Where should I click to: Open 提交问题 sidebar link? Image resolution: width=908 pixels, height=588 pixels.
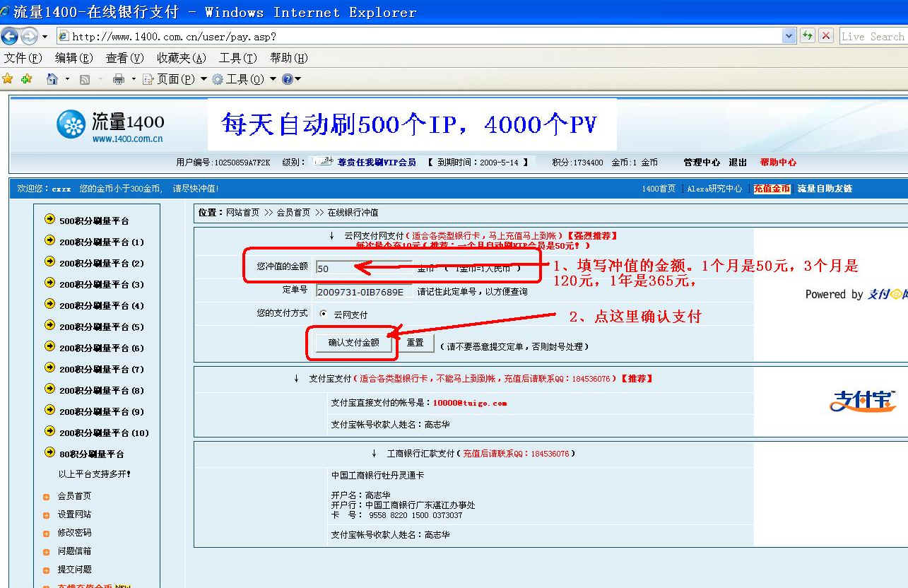(74, 570)
